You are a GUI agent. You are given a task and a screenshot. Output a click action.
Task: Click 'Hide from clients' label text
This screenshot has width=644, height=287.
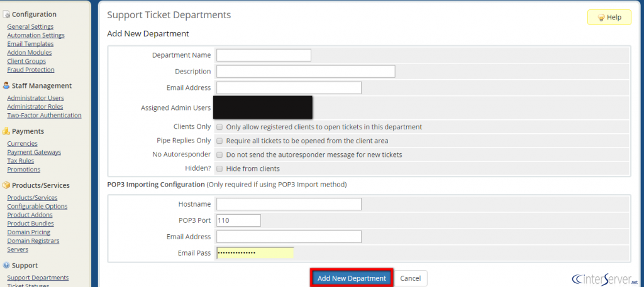[253, 168]
